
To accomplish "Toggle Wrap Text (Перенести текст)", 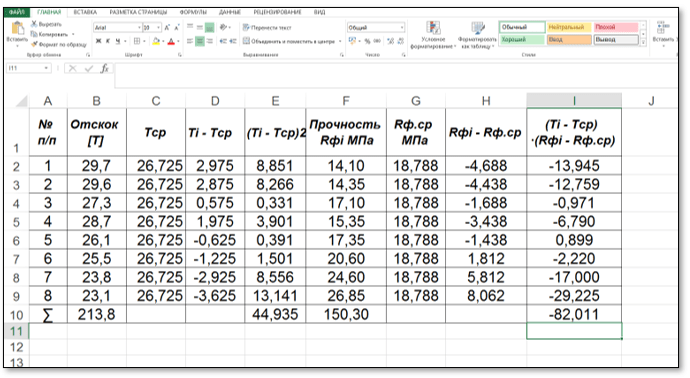I will [267, 27].
